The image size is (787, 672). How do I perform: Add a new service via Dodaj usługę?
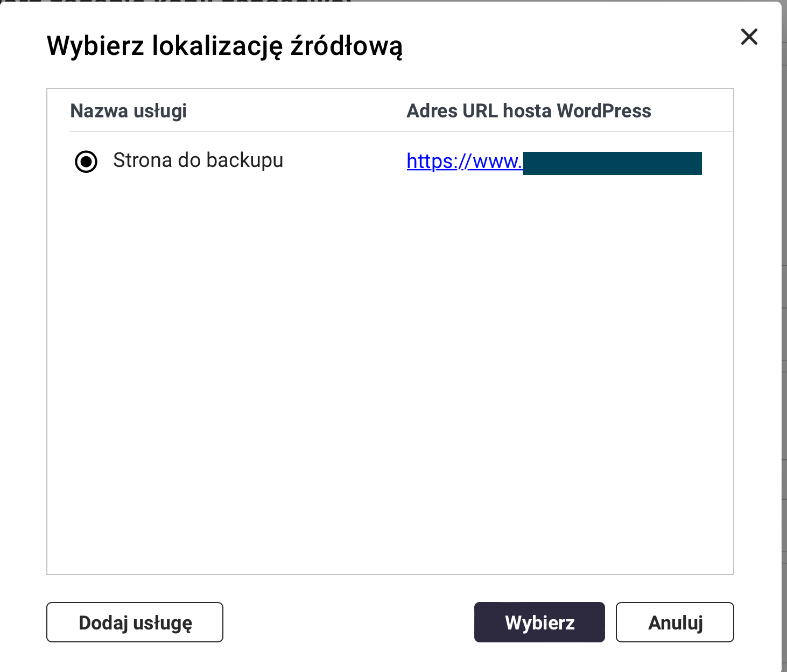coord(135,622)
